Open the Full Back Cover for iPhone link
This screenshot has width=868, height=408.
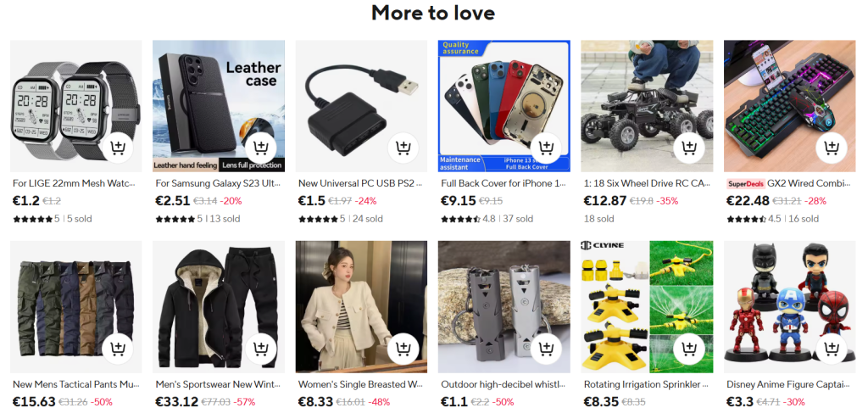pyautogui.click(x=504, y=183)
